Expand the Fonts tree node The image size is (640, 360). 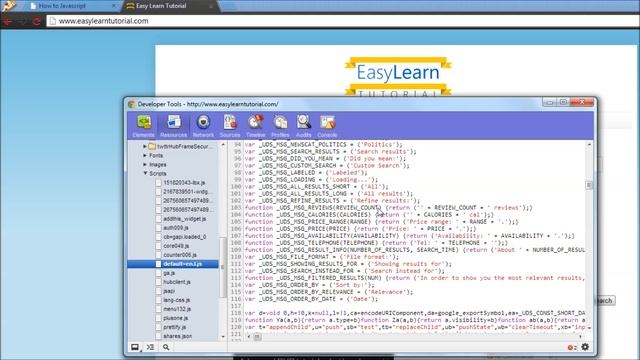pyautogui.click(x=144, y=156)
